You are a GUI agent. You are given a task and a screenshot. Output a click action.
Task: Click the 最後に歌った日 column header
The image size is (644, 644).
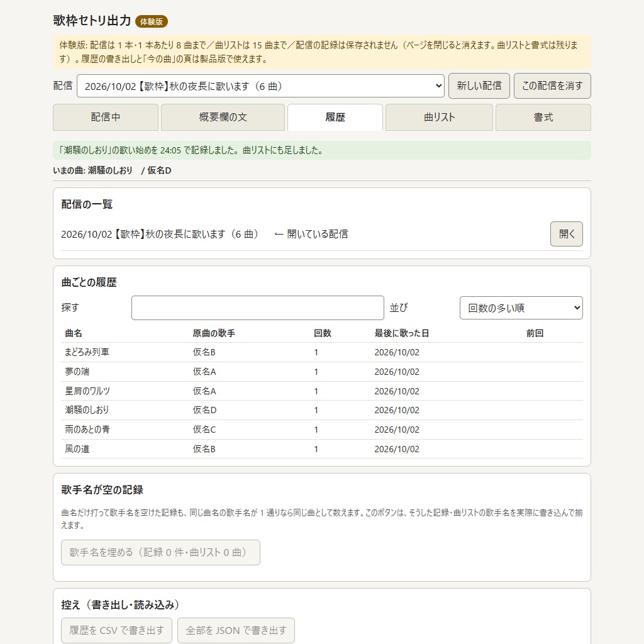coord(402,333)
